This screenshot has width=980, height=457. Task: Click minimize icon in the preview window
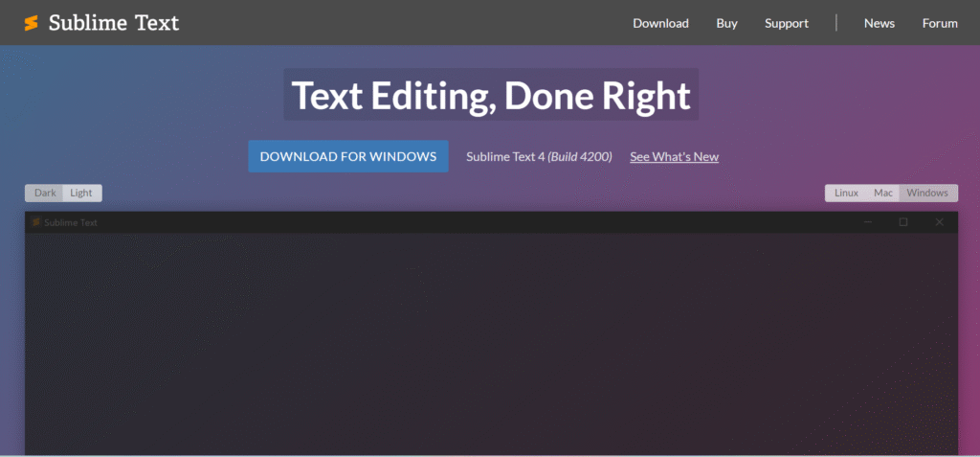tap(868, 222)
